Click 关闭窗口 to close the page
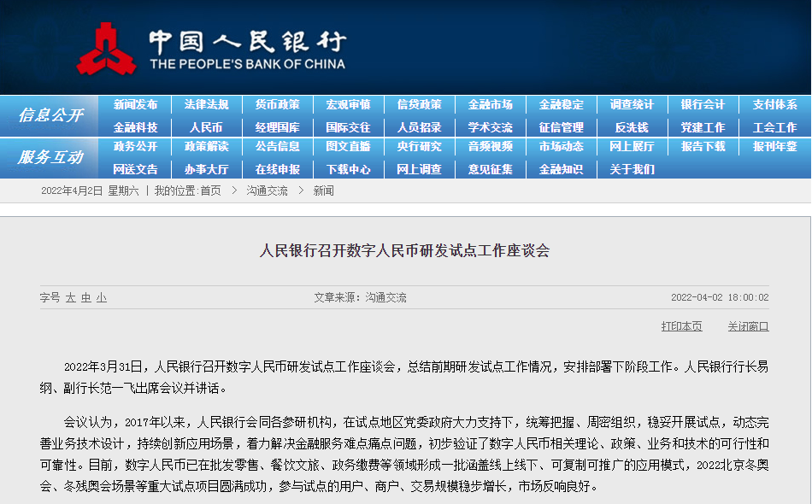 747,328
